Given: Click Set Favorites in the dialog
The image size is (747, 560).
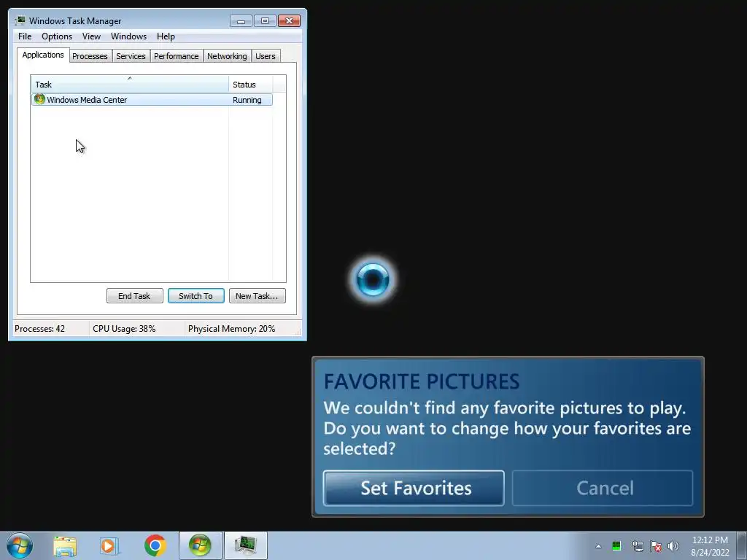Looking at the screenshot, I should (414, 488).
